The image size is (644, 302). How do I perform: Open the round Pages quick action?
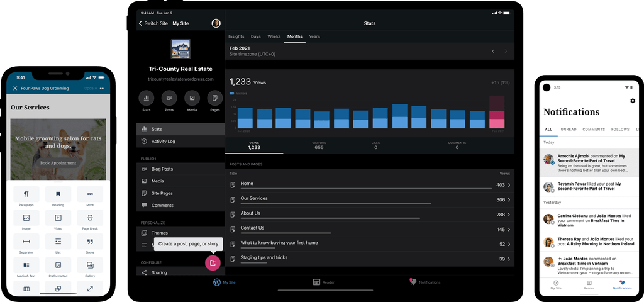[x=215, y=98]
